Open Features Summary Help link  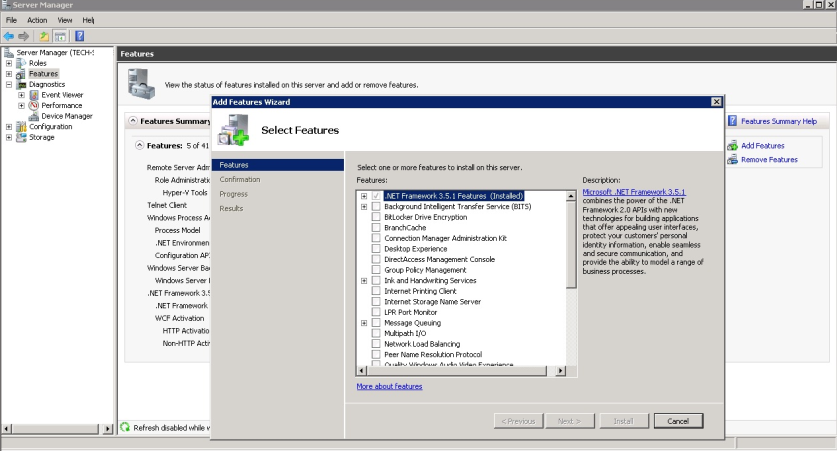[779, 121]
